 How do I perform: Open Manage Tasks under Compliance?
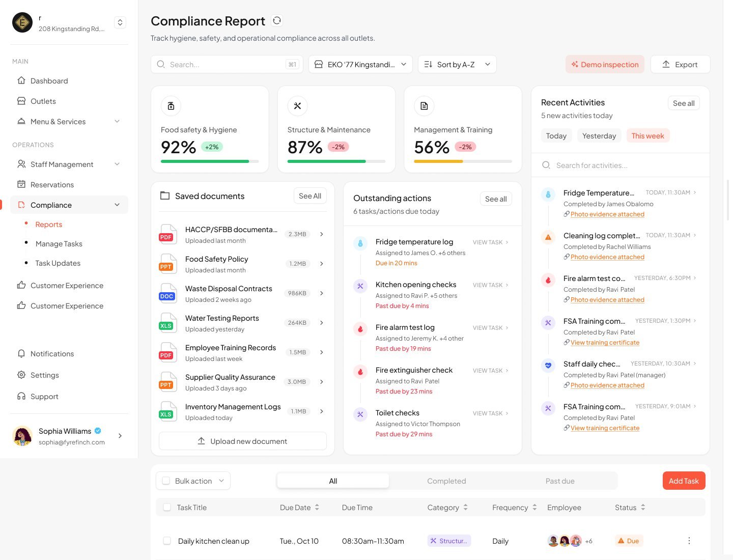(x=59, y=243)
